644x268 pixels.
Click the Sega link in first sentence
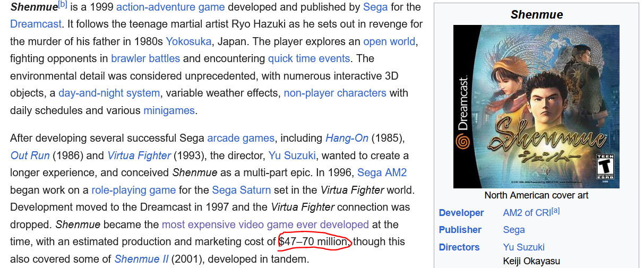click(375, 7)
